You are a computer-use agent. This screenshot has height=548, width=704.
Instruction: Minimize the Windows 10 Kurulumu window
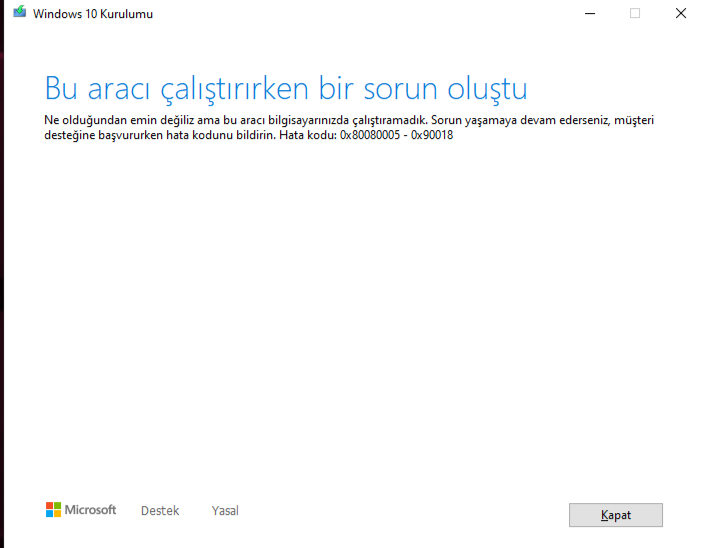point(590,13)
